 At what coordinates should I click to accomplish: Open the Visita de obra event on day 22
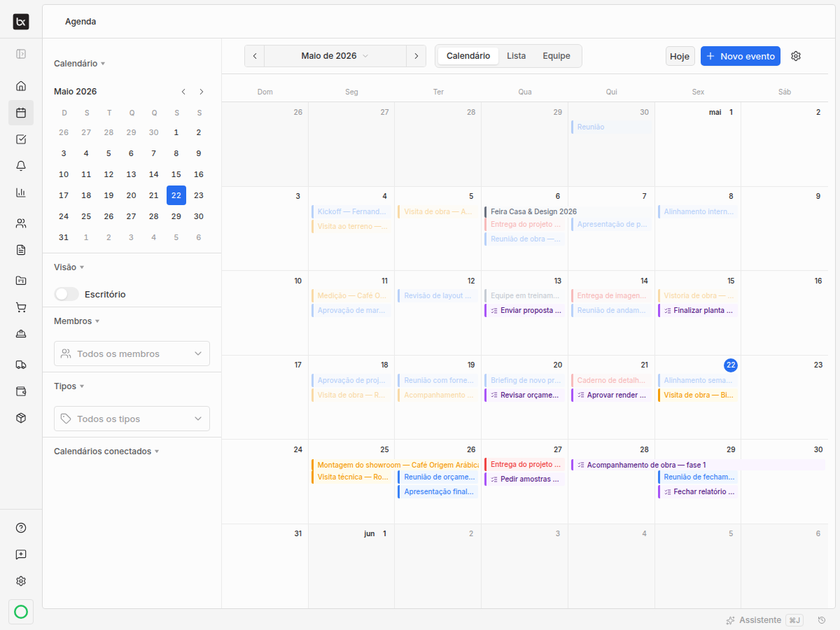pos(698,395)
